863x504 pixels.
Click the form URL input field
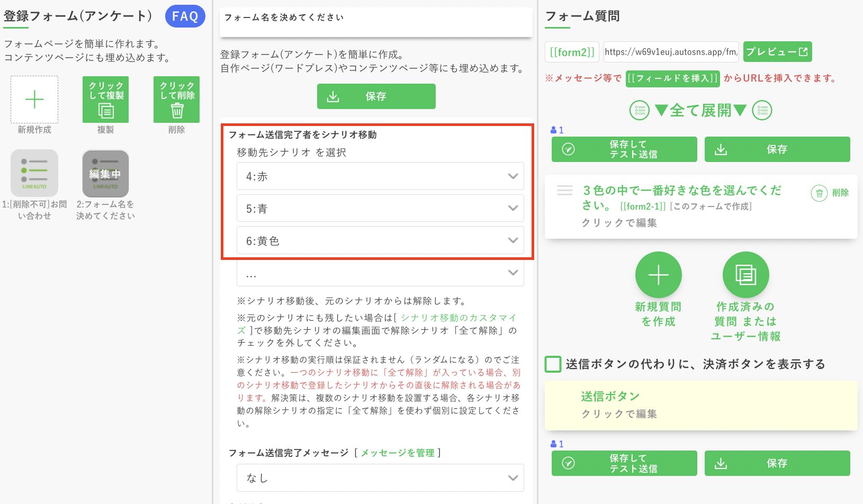point(671,52)
